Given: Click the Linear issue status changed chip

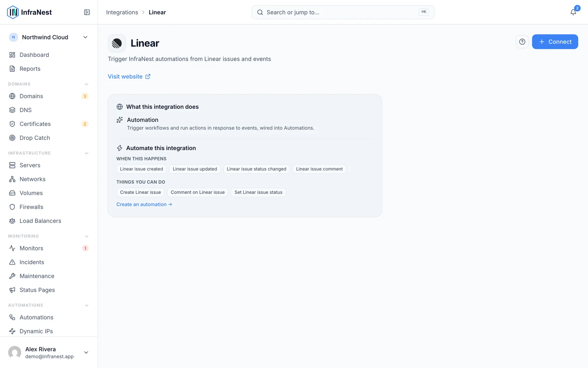Looking at the screenshot, I should click(x=256, y=169).
